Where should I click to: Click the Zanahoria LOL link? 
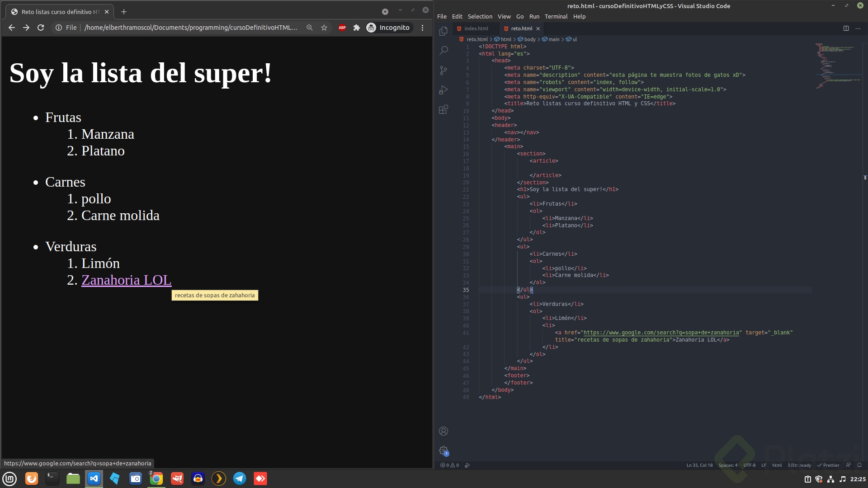[x=126, y=280]
